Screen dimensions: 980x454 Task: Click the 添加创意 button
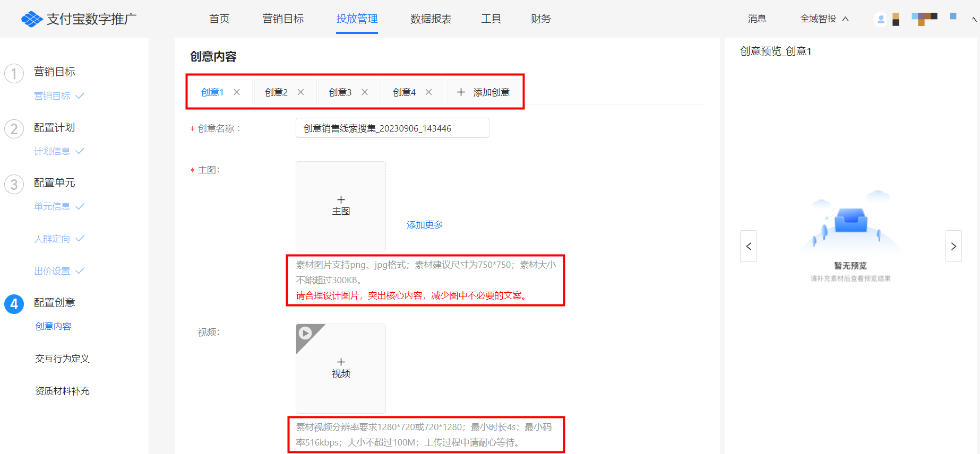pos(483,92)
